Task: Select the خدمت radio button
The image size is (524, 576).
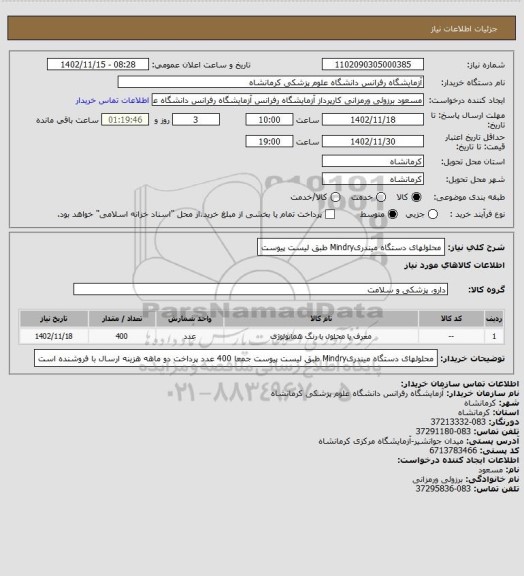Action: (x=381, y=197)
